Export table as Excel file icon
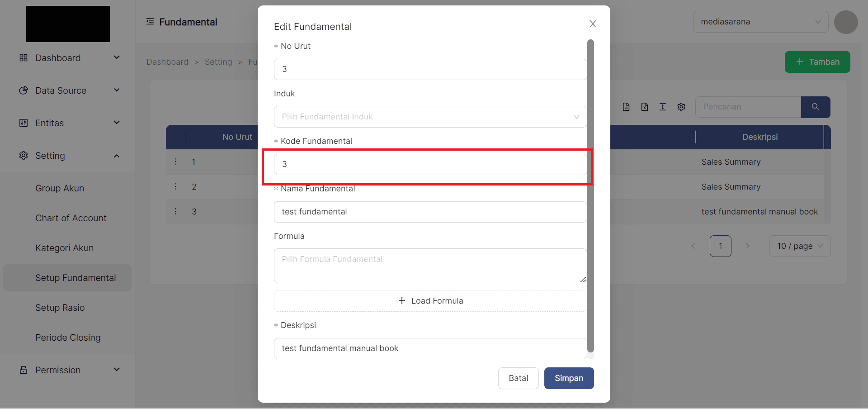Image resolution: width=868 pixels, height=409 pixels. (x=645, y=107)
